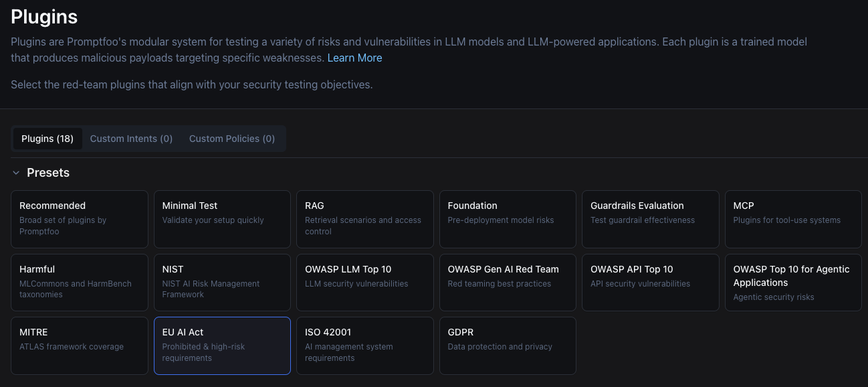Click 'Select the red-team plugins' instruction text
Image resolution: width=868 pixels, height=387 pixels.
click(x=192, y=85)
